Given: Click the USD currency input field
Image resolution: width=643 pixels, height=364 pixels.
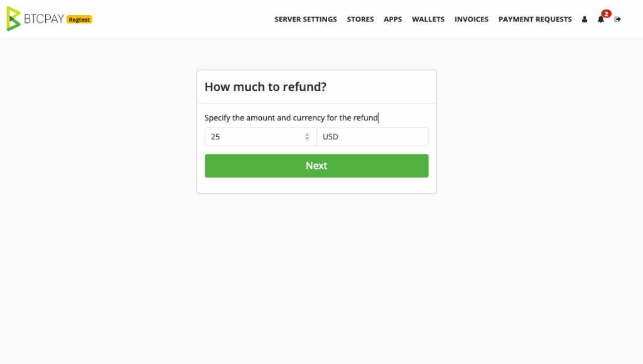Looking at the screenshot, I should coord(372,137).
